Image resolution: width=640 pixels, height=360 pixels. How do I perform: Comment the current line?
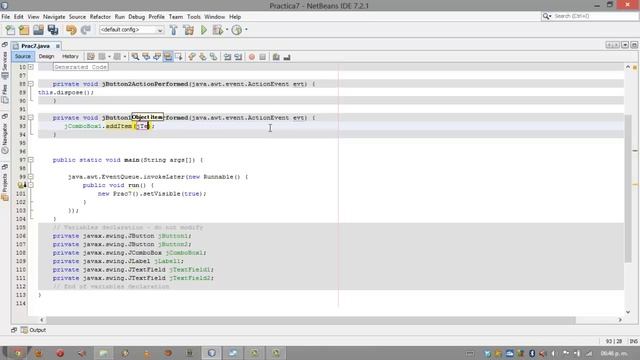276,57
